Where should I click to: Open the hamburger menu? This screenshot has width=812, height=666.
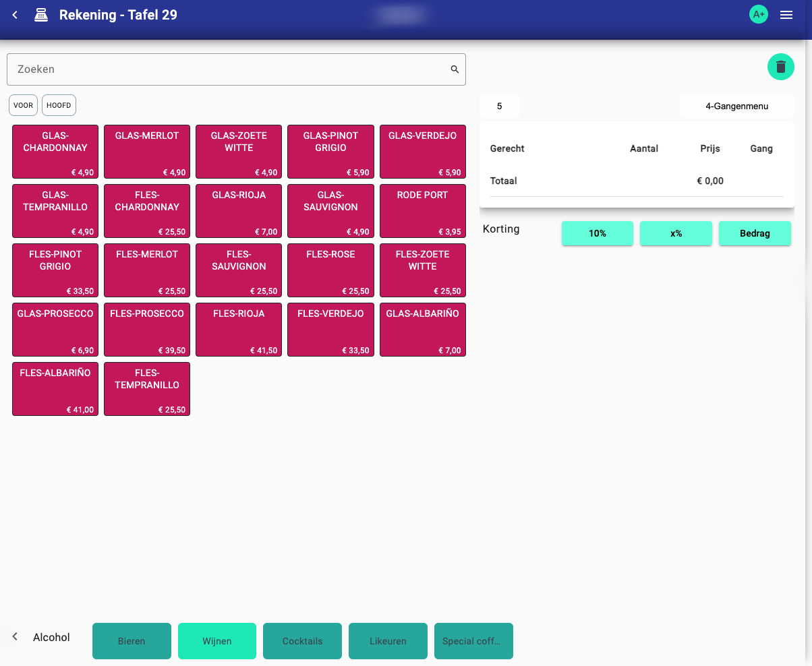point(786,15)
